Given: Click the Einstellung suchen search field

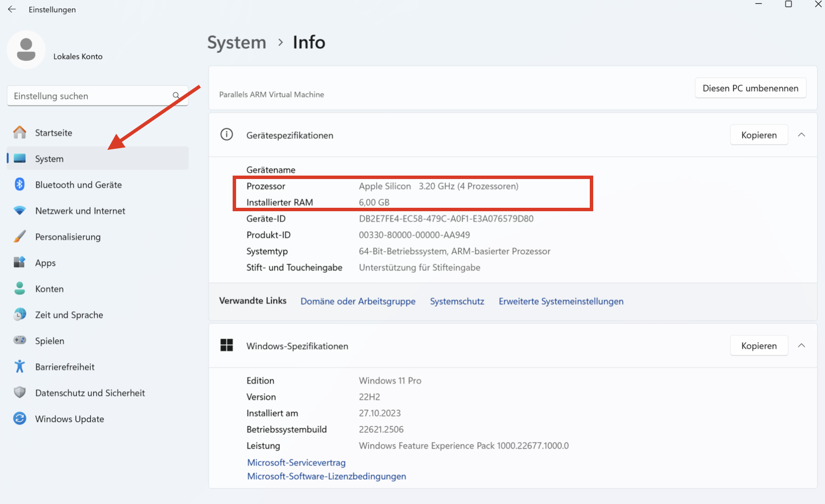Looking at the screenshot, I should click(x=97, y=96).
